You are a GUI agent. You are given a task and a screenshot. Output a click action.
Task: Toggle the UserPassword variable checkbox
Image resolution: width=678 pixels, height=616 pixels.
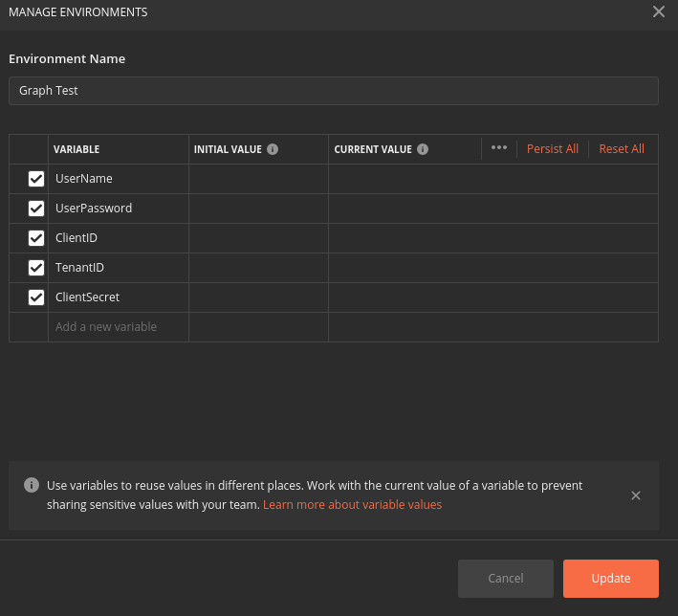tap(36, 209)
